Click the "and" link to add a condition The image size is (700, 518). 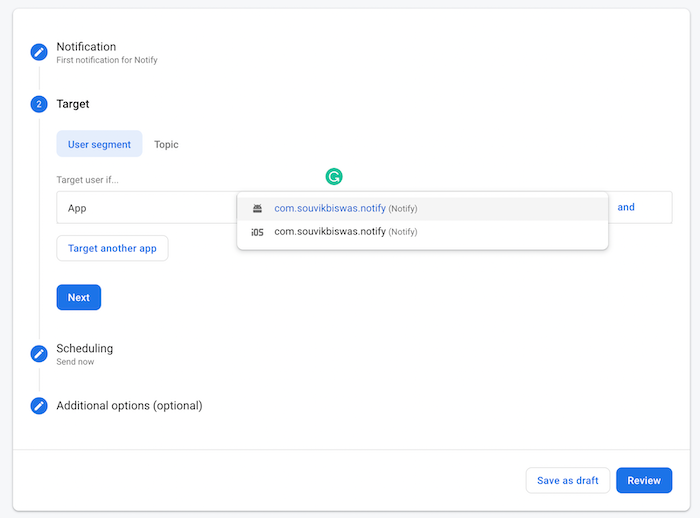[x=626, y=207]
